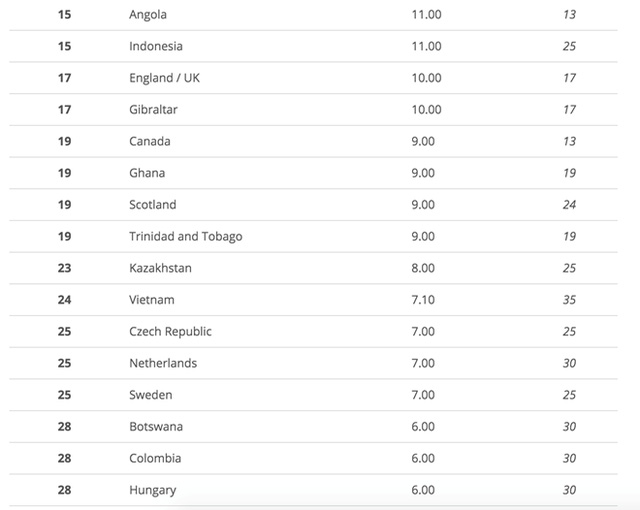Click the Botswana country name

156,427
